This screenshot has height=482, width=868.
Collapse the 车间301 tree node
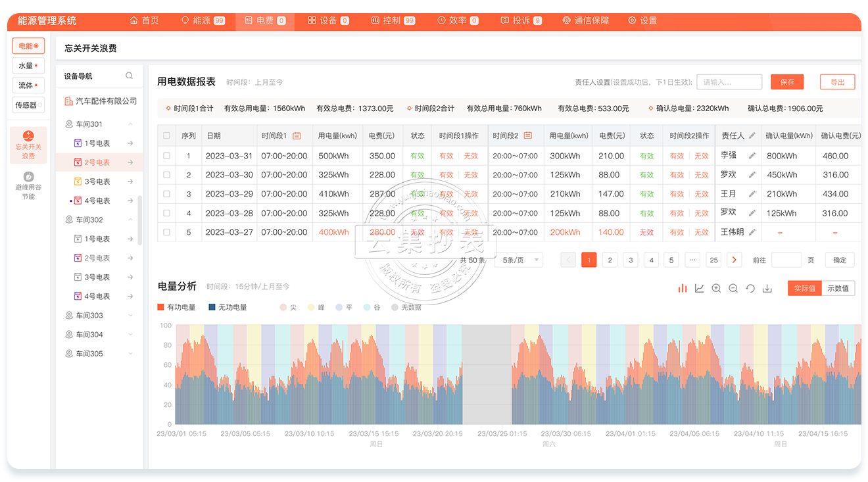(131, 124)
